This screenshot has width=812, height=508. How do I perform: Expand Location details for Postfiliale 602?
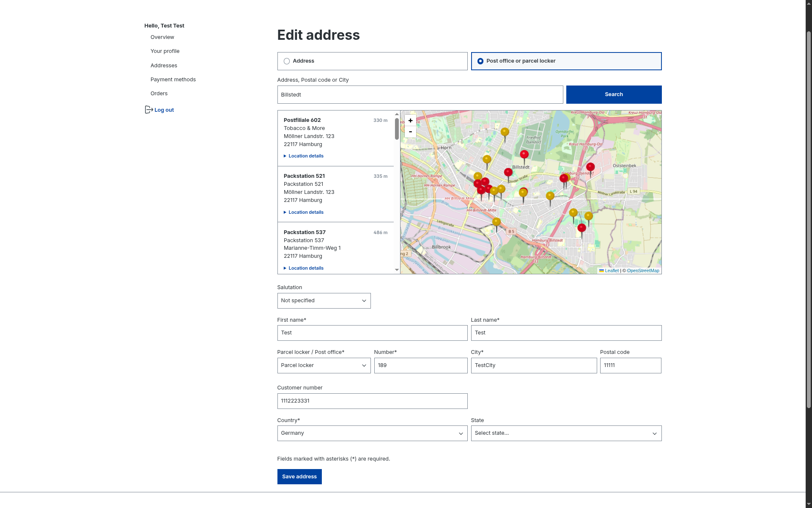point(304,156)
